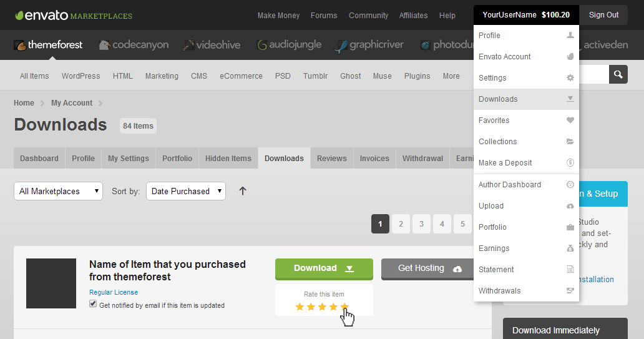Open the Regular License link
Image resolution: width=644 pixels, height=339 pixels.
(x=114, y=292)
